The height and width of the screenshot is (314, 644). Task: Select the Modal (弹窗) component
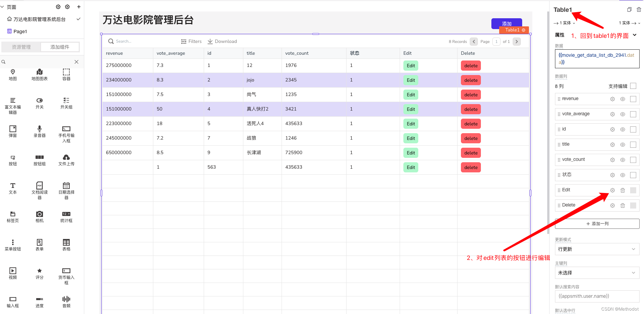[13, 131]
